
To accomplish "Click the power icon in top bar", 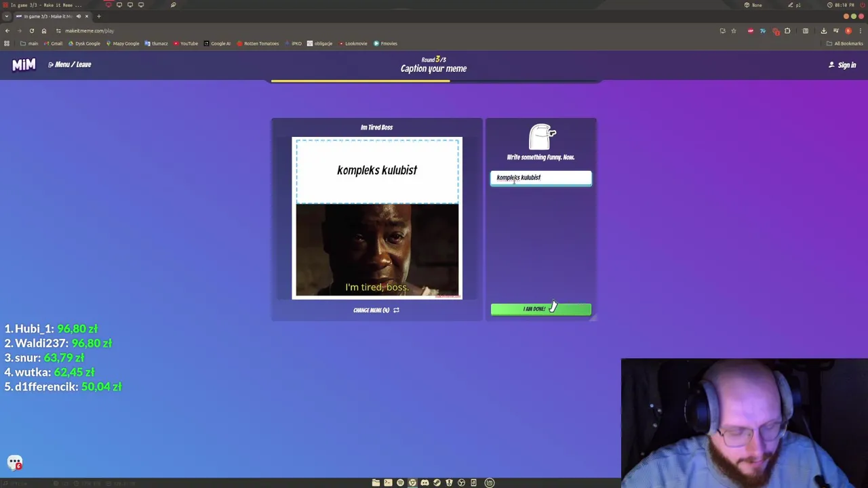I will (x=861, y=5).
